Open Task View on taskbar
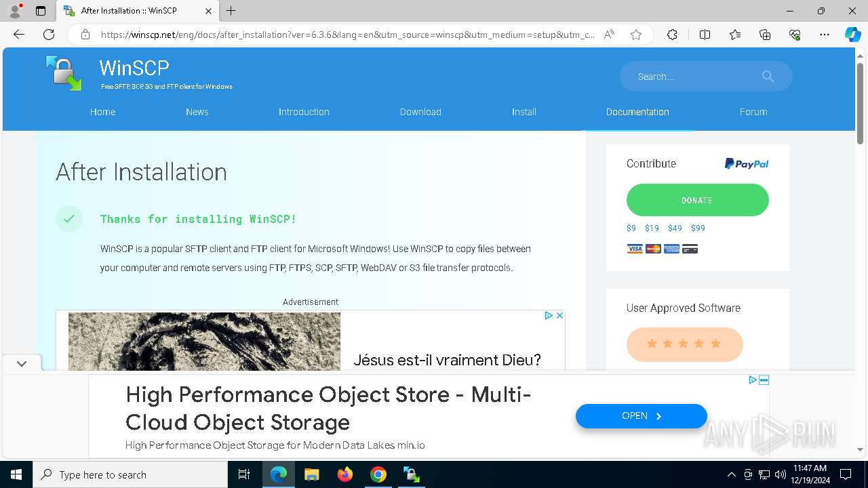Image resolution: width=868 pixels, height=488 pixels. click(x=244, y=474)
